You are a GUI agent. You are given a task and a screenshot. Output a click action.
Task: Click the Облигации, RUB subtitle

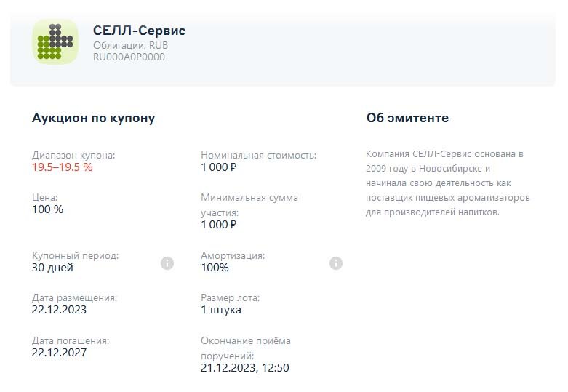[130, 45]
